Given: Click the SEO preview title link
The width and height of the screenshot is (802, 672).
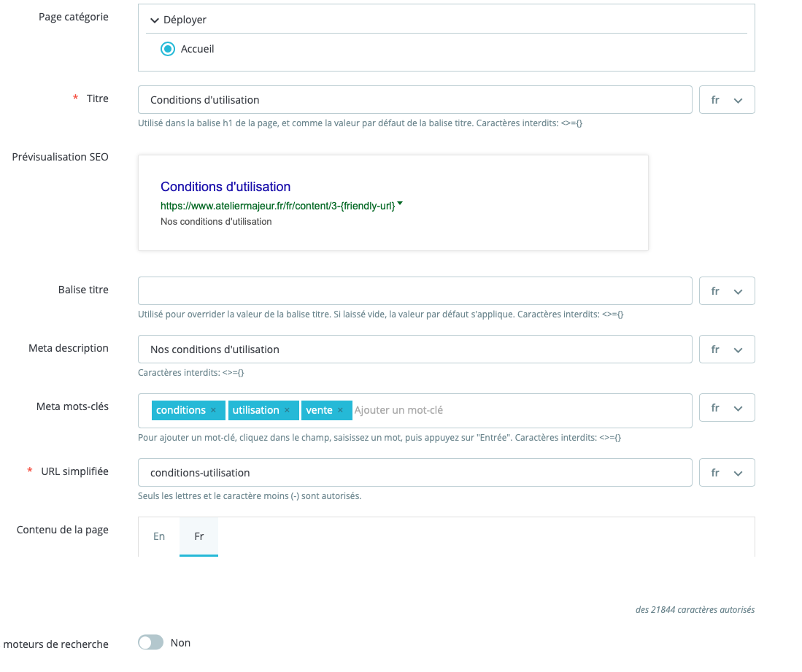Looking at the screenshot, I should pyautogui.click(x=225, y=187).
